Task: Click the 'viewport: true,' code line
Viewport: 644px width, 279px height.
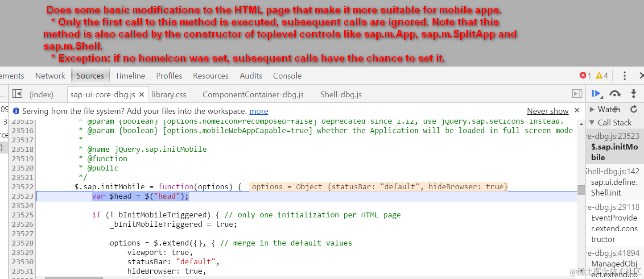Action: click(160, 252)
